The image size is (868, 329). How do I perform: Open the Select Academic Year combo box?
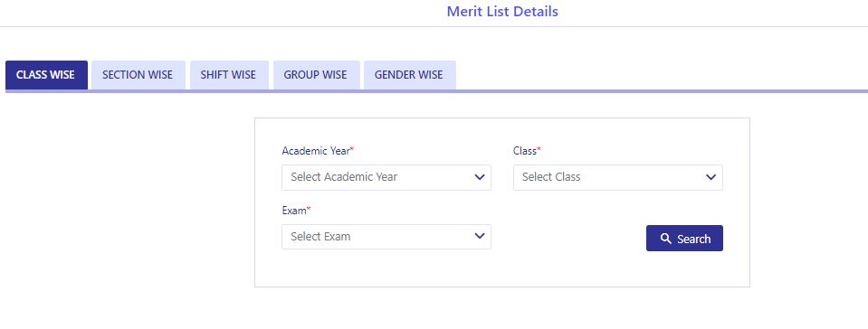pos(386,177)
